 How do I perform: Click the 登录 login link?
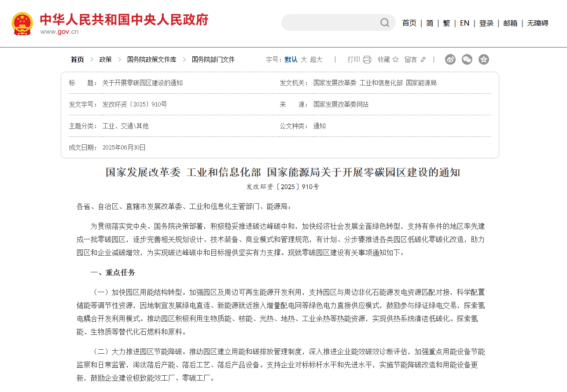(x=486, y=23)
